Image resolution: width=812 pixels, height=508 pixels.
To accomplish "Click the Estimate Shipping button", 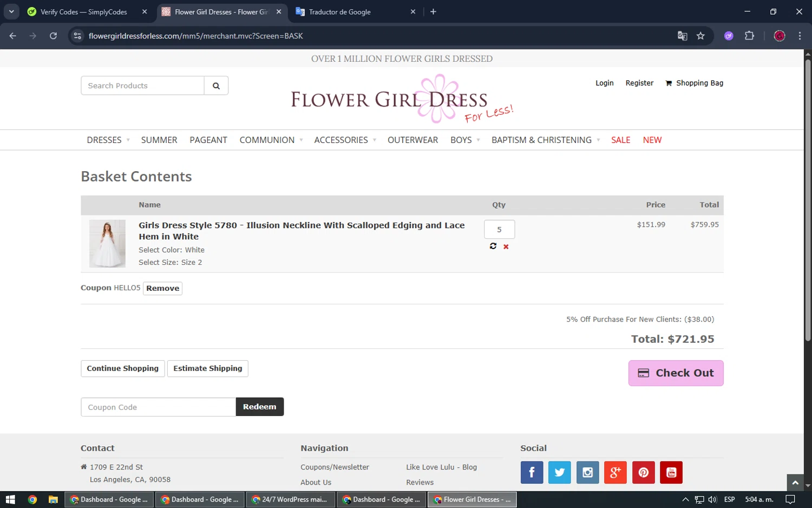I will pos(208,368).
